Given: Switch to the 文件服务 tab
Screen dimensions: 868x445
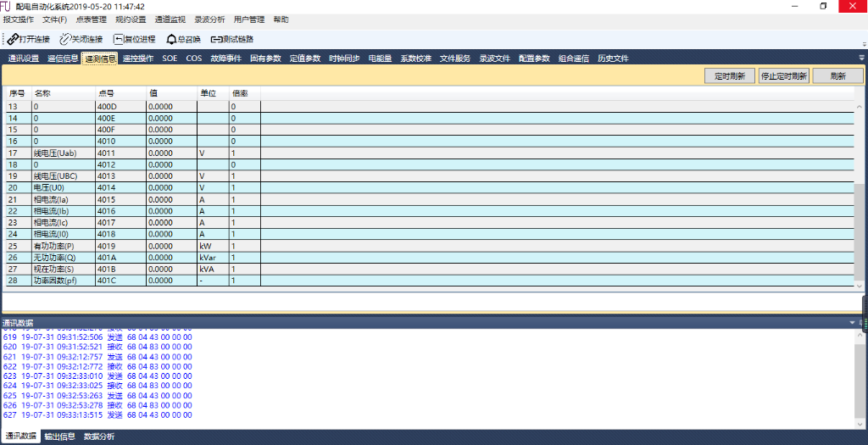Looking at the screenshot, I should coord(455,58).
